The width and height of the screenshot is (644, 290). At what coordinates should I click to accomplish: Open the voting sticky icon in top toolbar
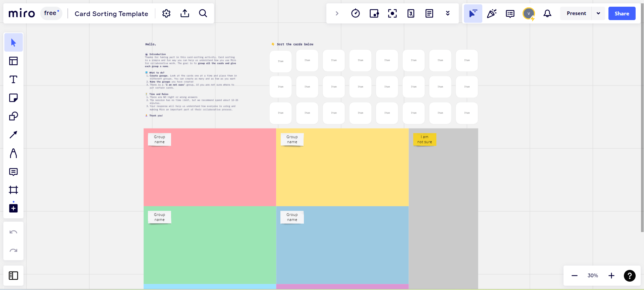coord(374,13)
